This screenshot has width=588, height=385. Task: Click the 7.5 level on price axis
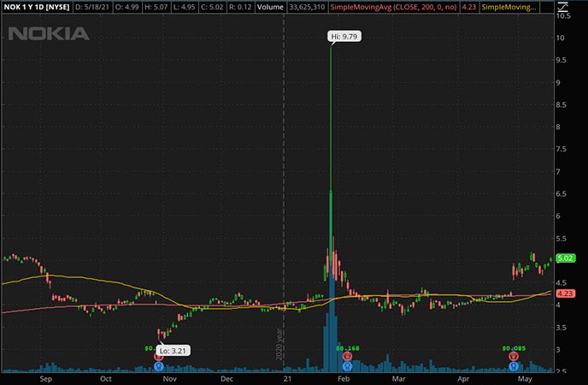(x=562, y=149)
